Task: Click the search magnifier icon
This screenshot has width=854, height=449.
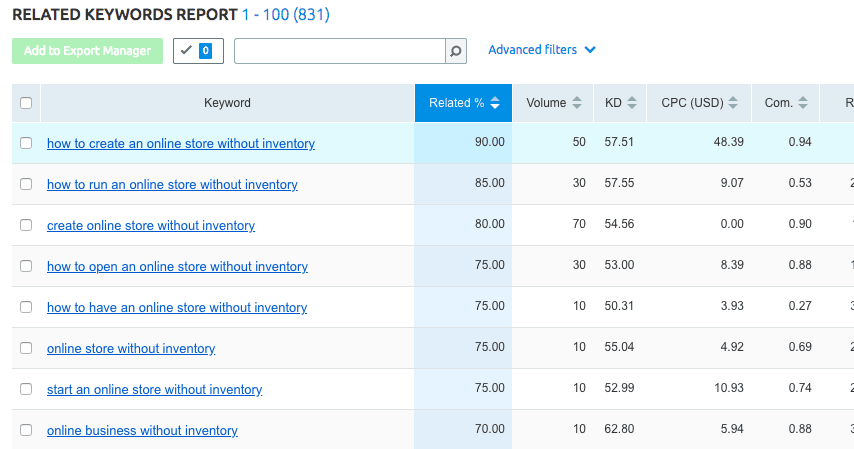Action: 455,51
